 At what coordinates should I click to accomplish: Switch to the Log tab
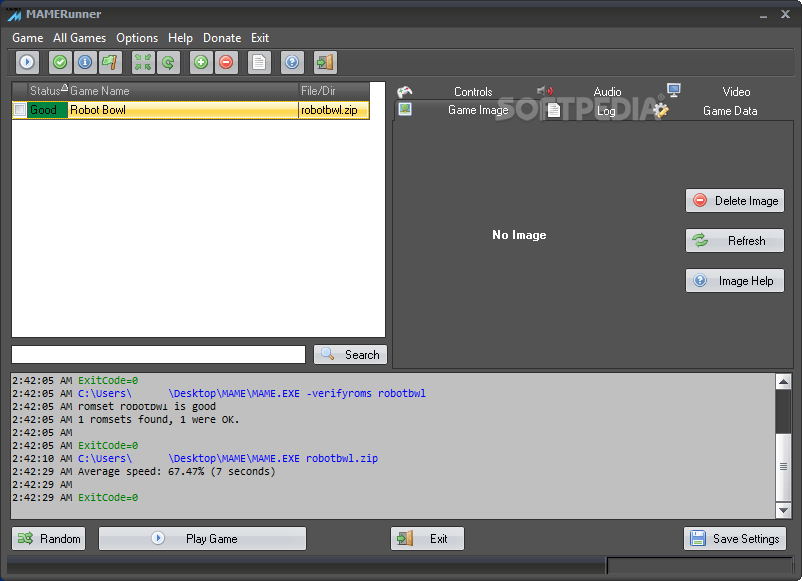[x=606, y=111]
